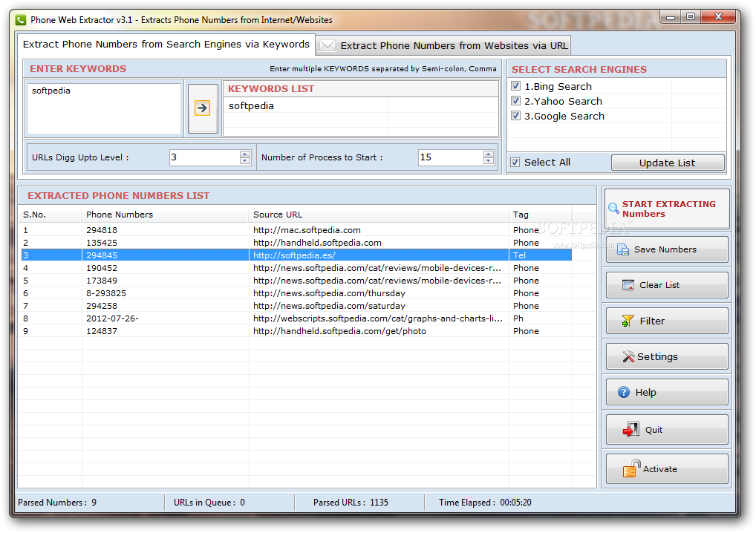Sort by the Source URL column header

coord(379,215)
